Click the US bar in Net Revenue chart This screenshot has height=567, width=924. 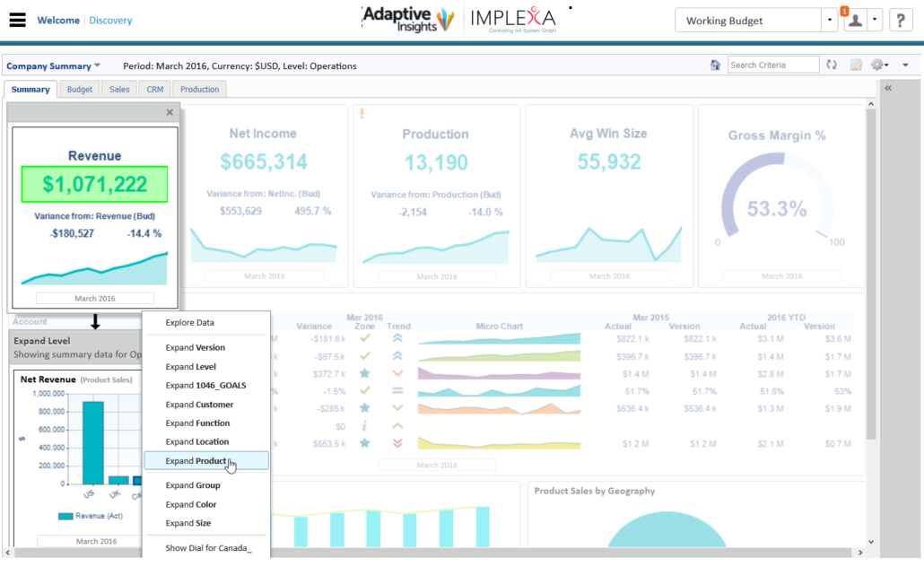point(92,442)
